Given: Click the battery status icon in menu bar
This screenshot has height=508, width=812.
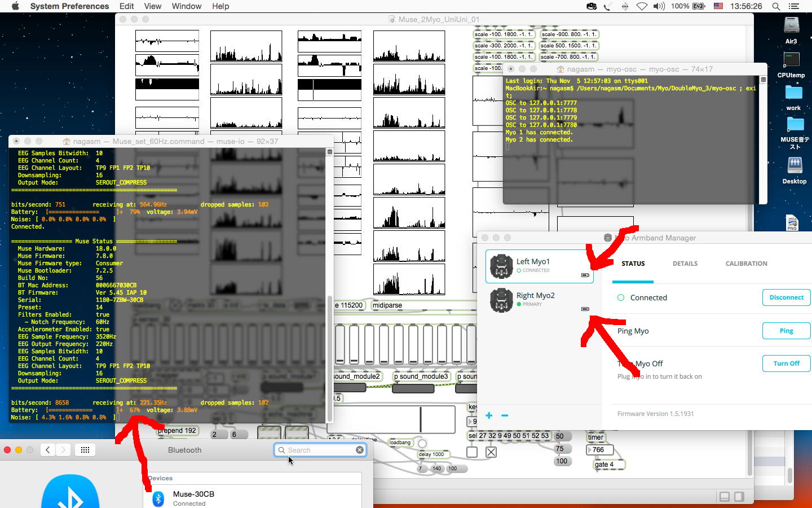Looking at the screenshot, I should (699, 6).
